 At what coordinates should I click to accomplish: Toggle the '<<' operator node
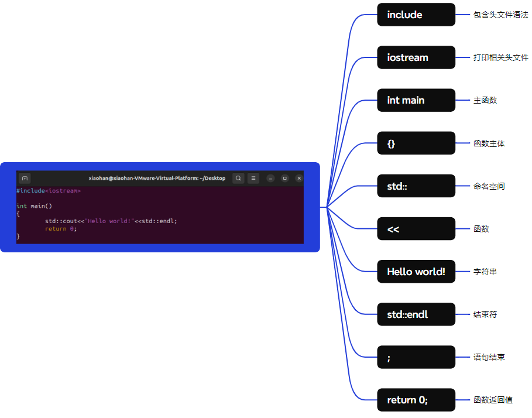pyautogui.click(x=416, y=229)
